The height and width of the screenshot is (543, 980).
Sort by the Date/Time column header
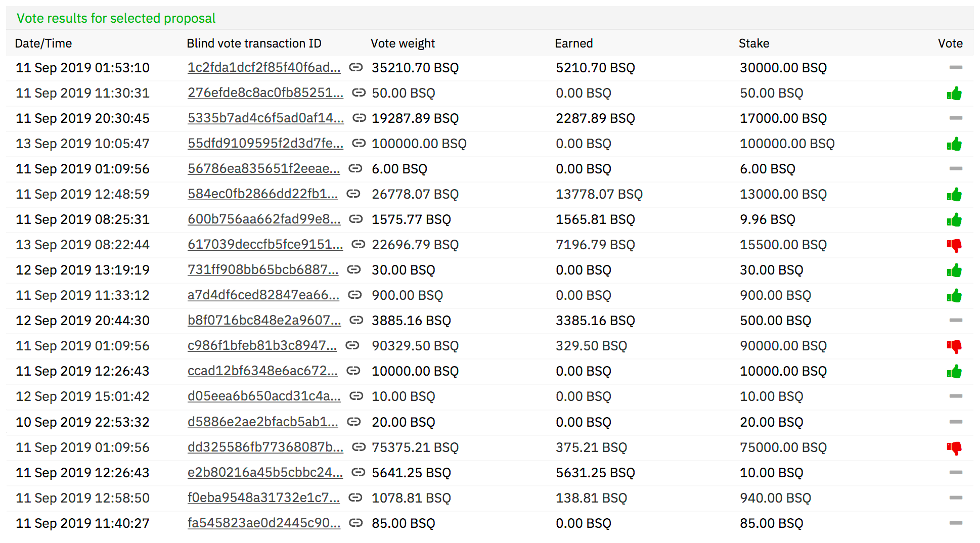pos(43,43)
